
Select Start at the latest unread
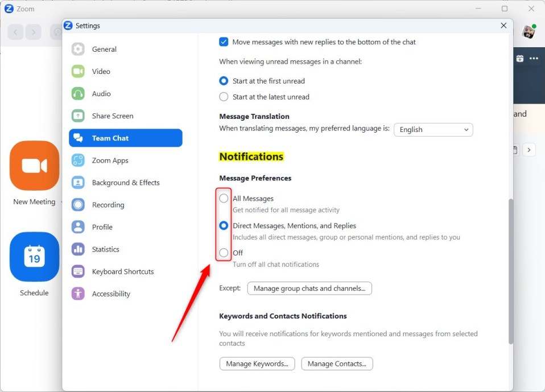point(224,97)
